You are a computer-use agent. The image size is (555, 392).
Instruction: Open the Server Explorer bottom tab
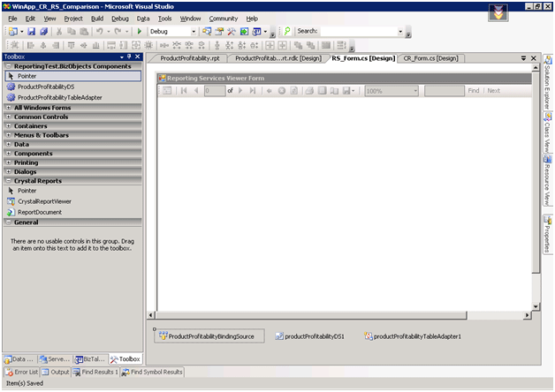55,359
